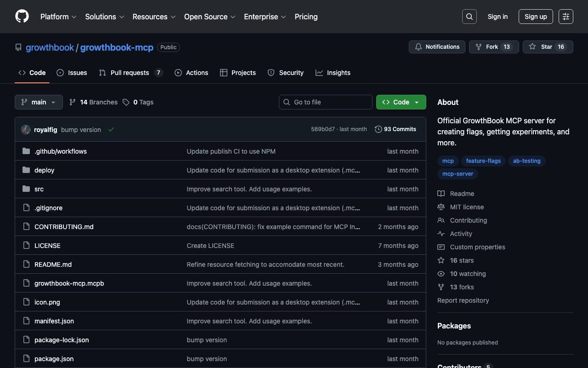Click the GitHub logo icon
Screen dimensions: 588x368
[22, 17]
